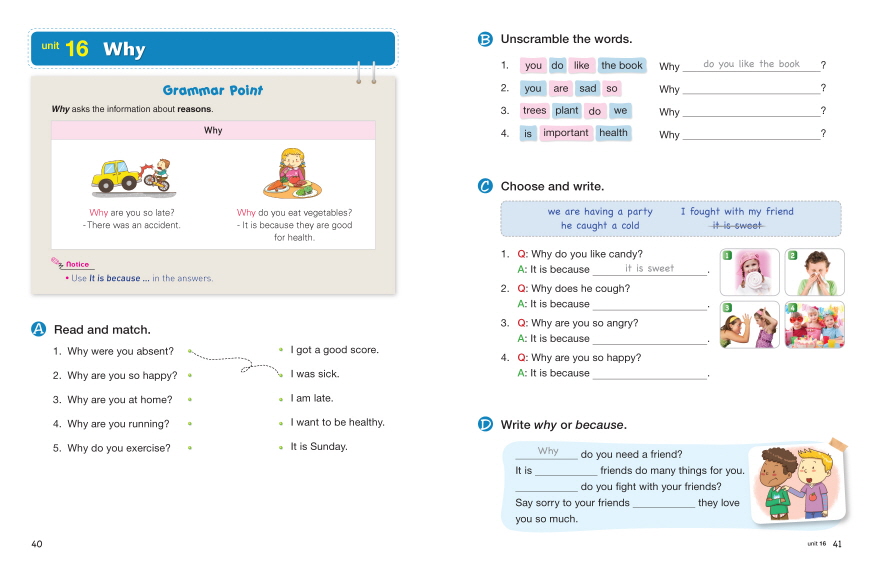Click the answer blank for "Why does he cough?"

point(649,304)
